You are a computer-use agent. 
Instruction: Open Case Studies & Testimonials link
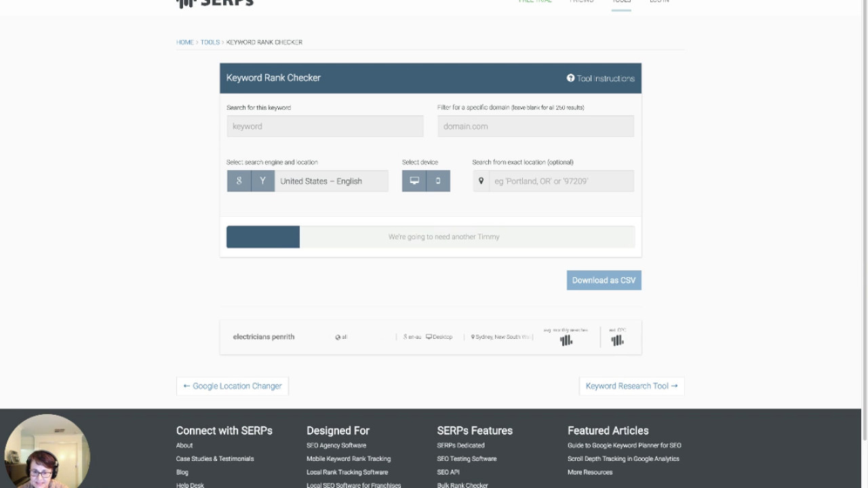pyautogui.click(x=215, y=459)
